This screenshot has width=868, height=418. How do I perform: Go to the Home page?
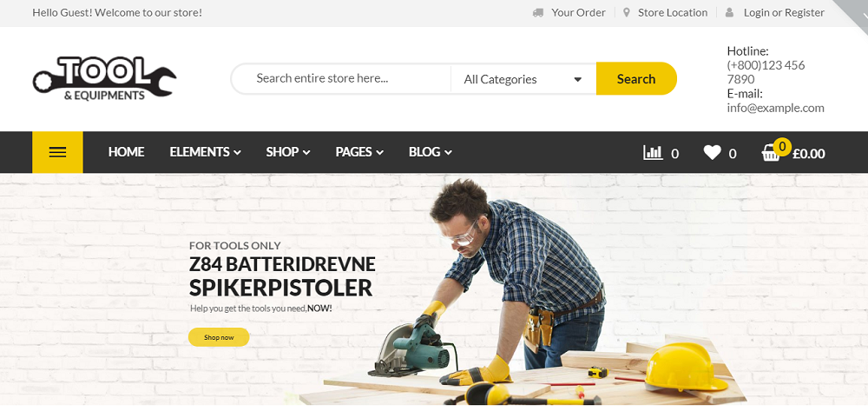click(126, 152)
